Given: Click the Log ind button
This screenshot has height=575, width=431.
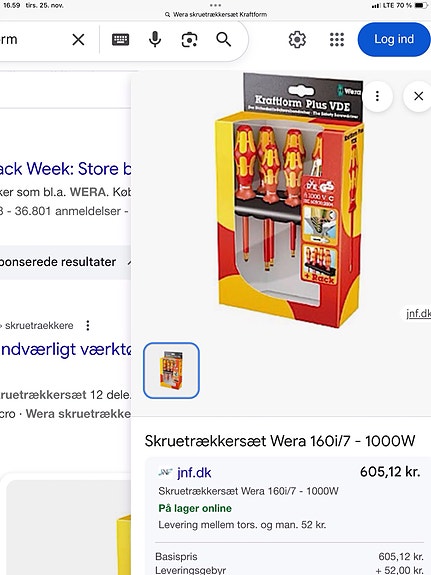Looking at the screenshot, I should click(394, 39).
